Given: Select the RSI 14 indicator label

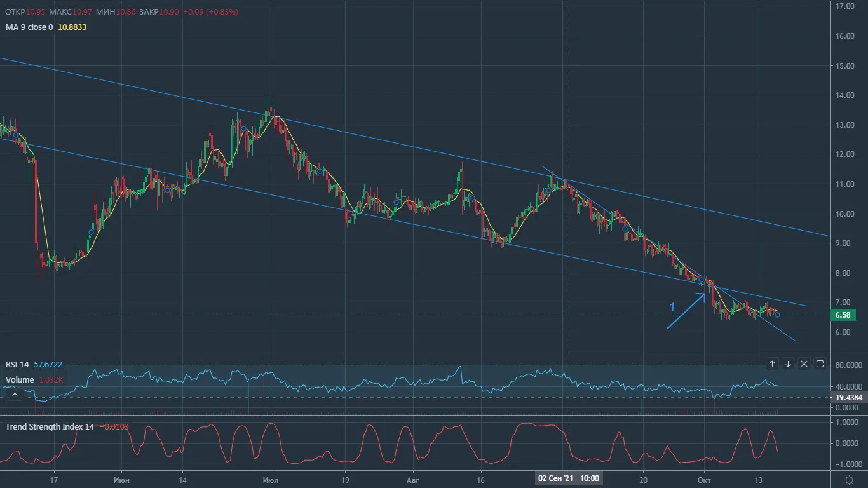Looking at the screenshot, I should click(17, 364).
